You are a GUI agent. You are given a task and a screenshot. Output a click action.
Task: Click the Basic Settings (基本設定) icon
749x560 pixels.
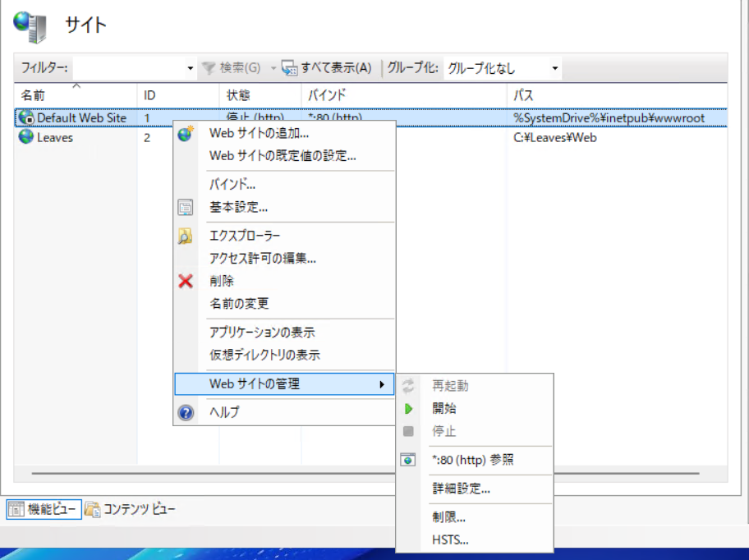(186, 208)
